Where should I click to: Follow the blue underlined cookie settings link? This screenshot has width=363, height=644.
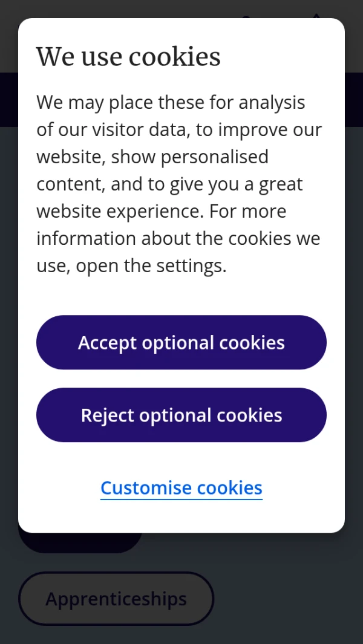[181, 487]
